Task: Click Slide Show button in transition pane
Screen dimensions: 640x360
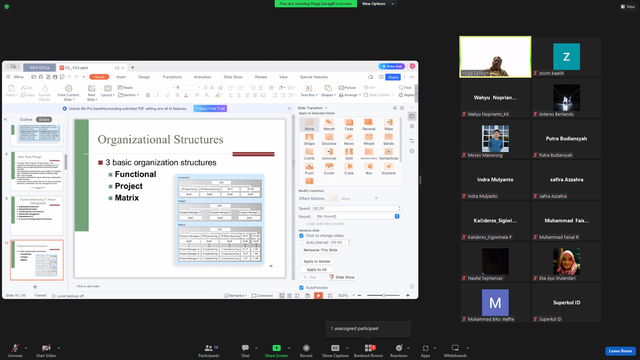Action: pyautogui.click(x=342, y=277)
